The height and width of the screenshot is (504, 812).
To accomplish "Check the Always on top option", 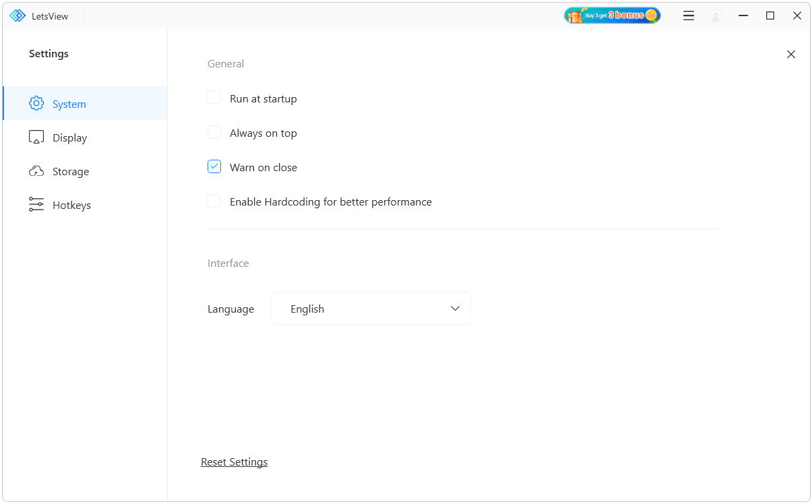I will point(214,132).
